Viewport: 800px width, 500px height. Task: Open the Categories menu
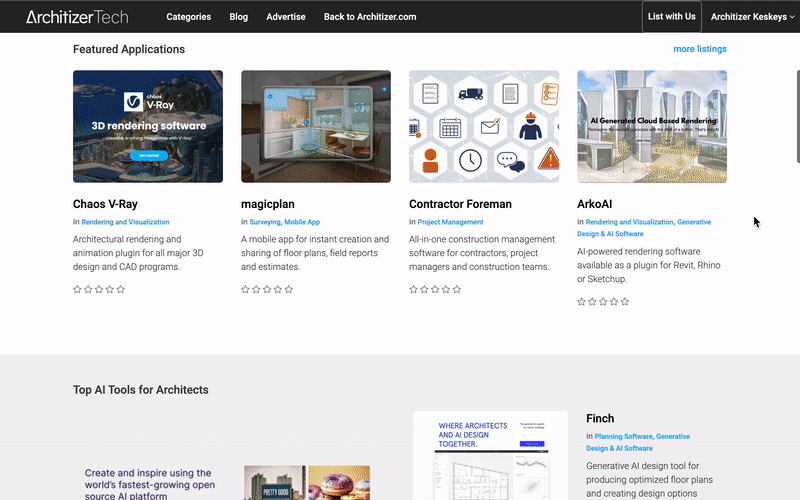(188, 17)
